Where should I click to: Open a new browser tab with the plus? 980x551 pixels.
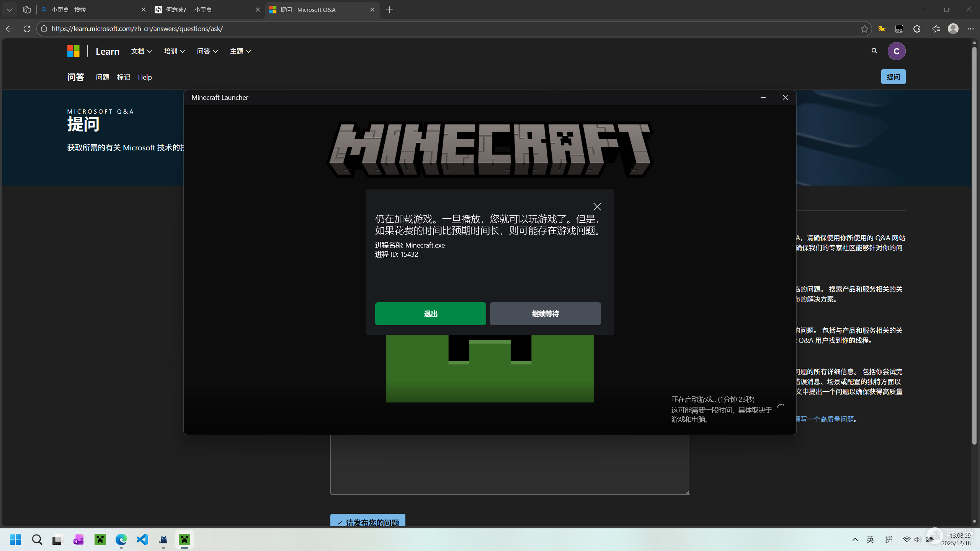point(389,10)
